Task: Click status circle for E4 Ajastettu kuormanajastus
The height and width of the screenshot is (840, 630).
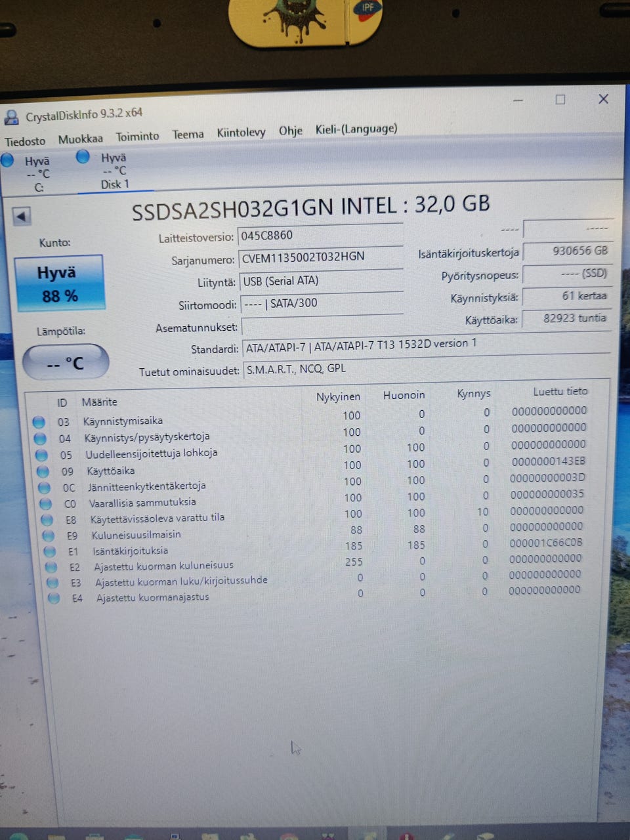Action: 54,598
